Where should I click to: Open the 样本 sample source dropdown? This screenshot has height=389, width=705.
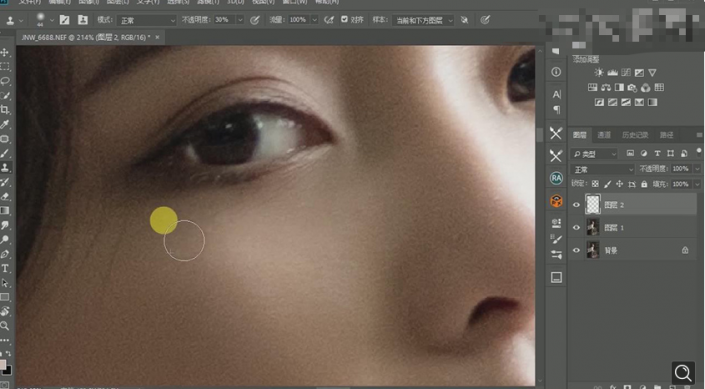click(423, 20)
